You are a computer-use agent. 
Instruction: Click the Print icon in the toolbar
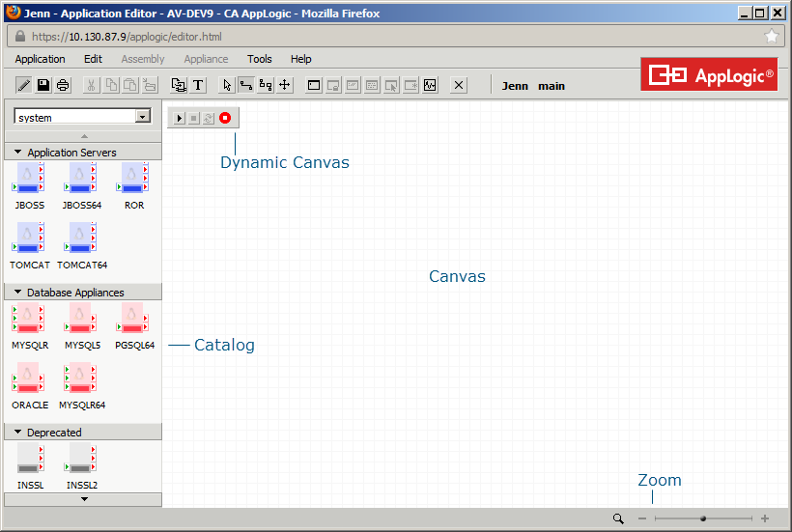pyautogui.click(x=63, y=85)
